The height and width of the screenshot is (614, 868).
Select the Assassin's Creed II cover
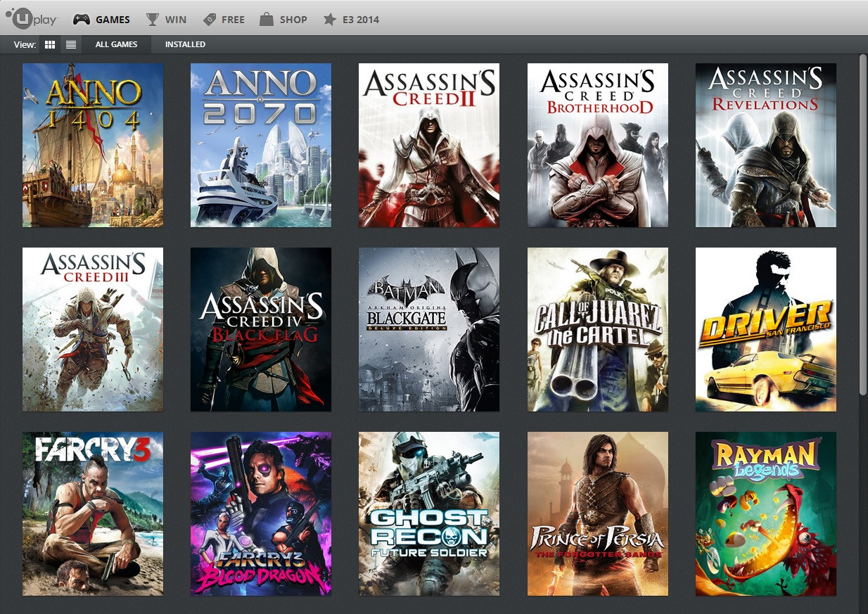pos(429,146)
